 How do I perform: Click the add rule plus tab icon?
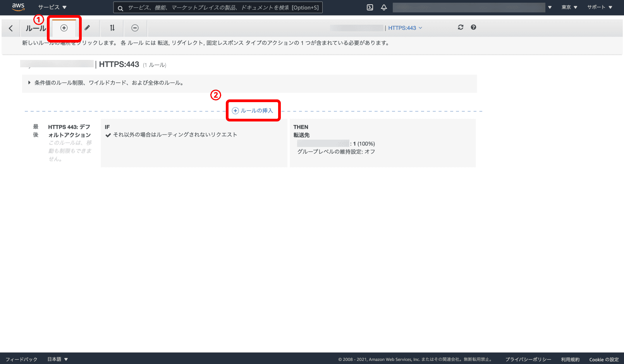coord(64,28)
